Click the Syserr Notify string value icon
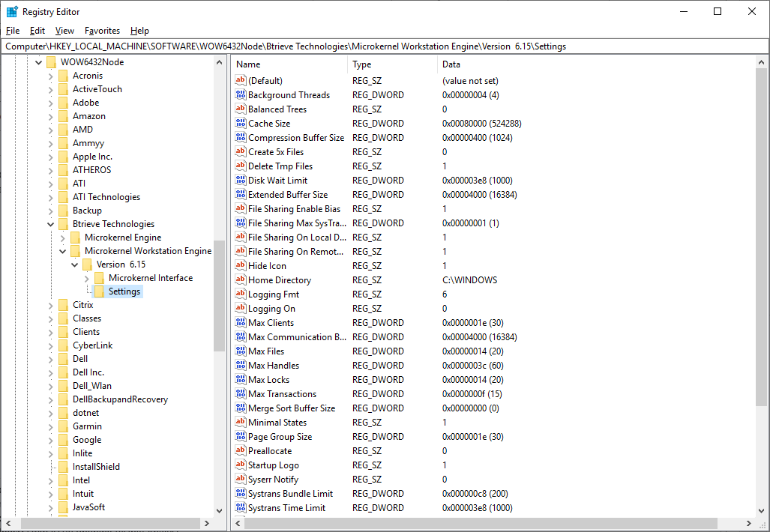This screenshot has width=770, height=532. [240, 479]
